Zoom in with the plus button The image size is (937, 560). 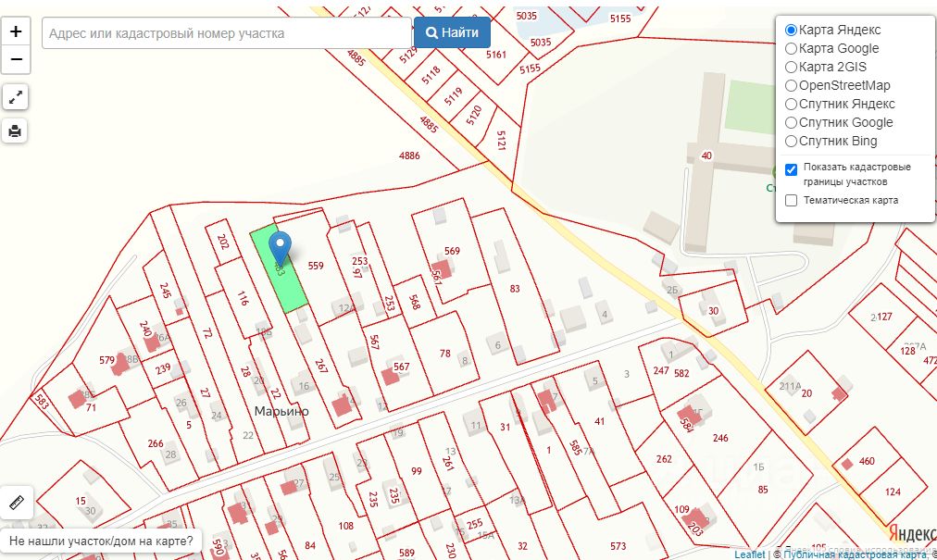pyautogui.click(x=16, y=31)
